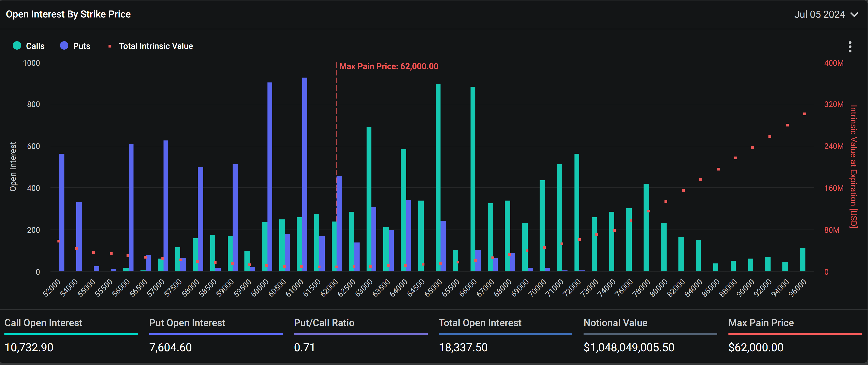Click the Max Pain Price stat header

pyautogui.click(x=761, y=323)
